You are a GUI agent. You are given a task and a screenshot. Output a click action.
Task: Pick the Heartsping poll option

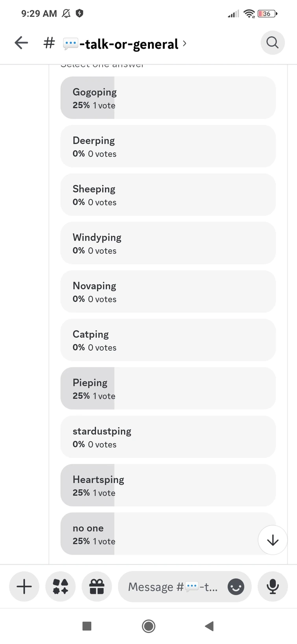(168, 485)
